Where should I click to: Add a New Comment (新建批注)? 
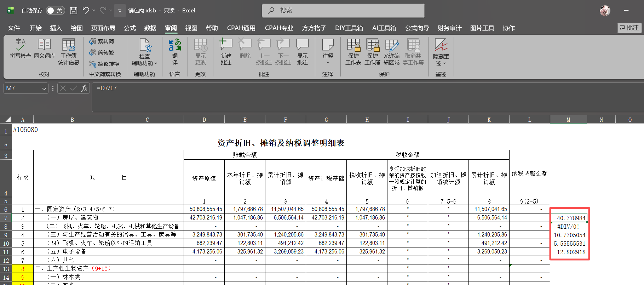(226, 52)
